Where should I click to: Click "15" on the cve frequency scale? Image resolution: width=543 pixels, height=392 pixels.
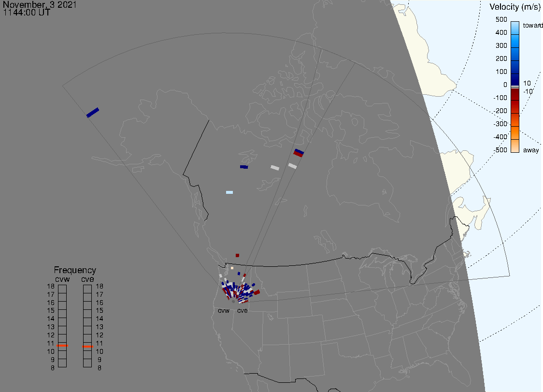100,310
